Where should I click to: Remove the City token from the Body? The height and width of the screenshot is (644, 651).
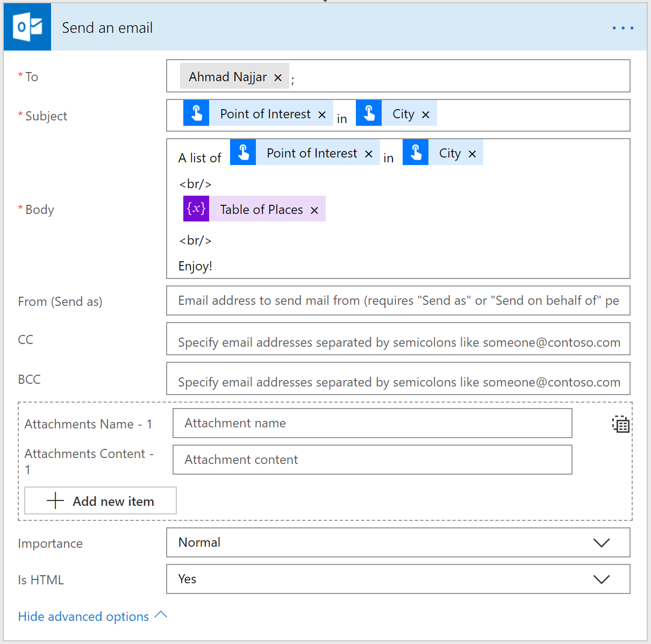(x=471, y=153)
